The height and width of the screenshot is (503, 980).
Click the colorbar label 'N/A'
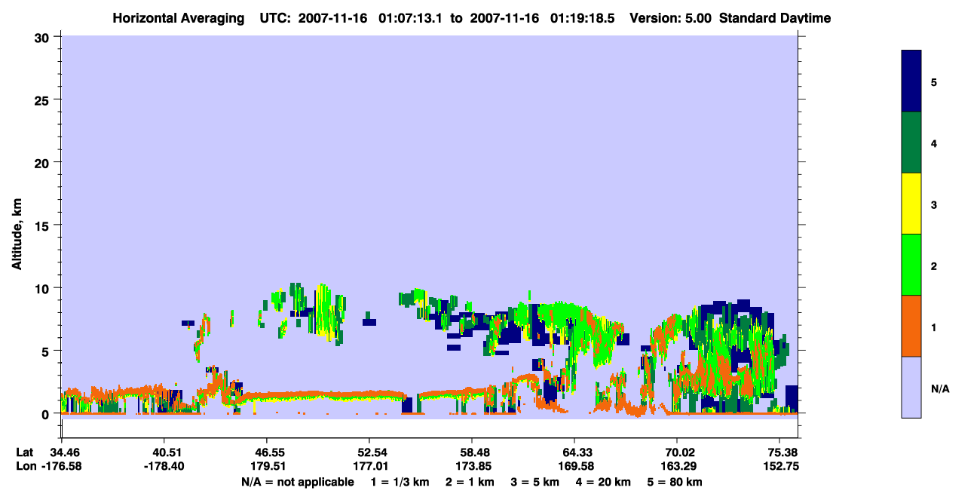click(x=940, y=389)
